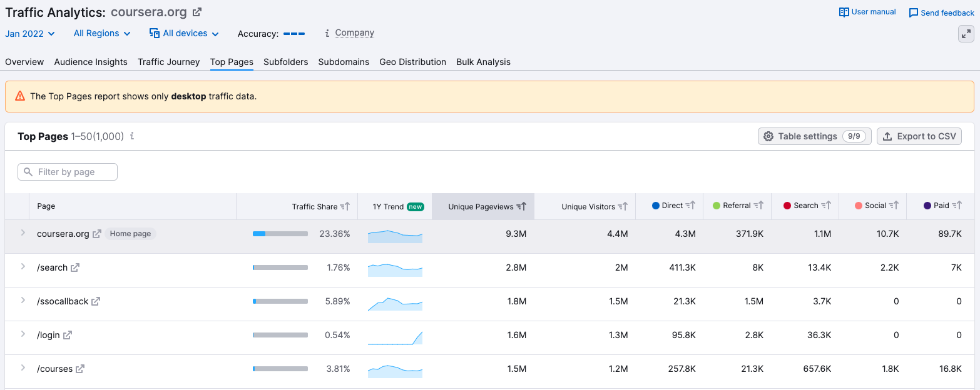Click traffic share bar for /ssocallback row
The width and height of the screenshot is (980, 390).
click(x=280, y=301)
